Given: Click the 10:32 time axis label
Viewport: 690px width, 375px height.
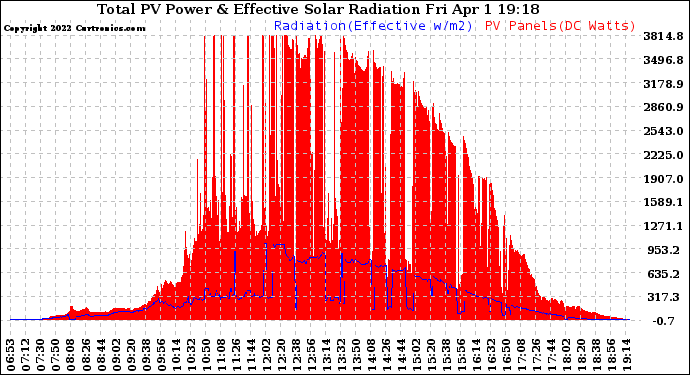Looking at the screenshot, I should [192, 355].
